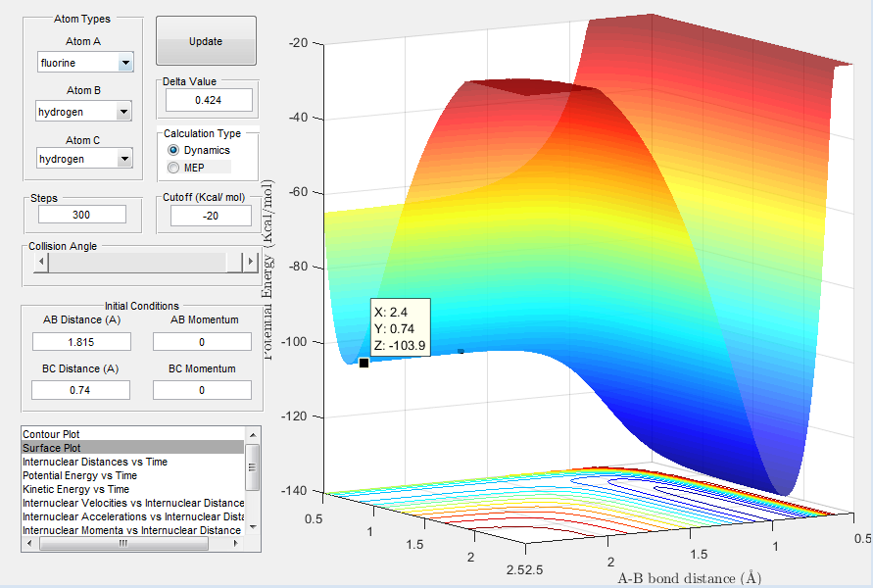Click the Collision Angle left arrow
The width and height of the screenshot is (873, 588).
[41, 261]
